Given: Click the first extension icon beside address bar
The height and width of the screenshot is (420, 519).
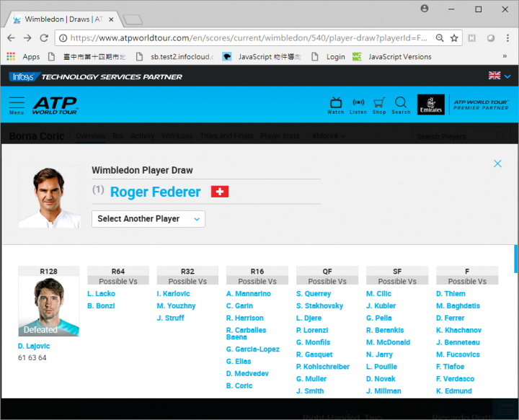Looking at the screenshot, I should 471,38.
